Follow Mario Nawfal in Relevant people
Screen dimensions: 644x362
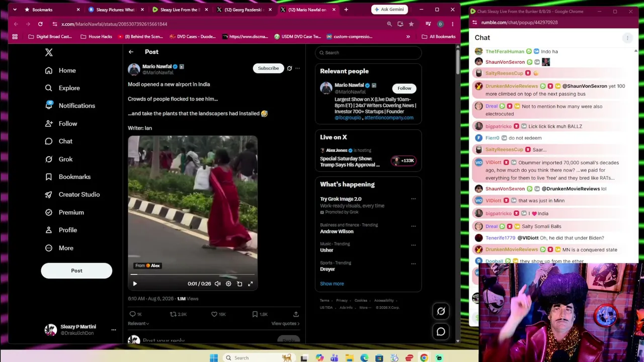[x=404, y=88]
